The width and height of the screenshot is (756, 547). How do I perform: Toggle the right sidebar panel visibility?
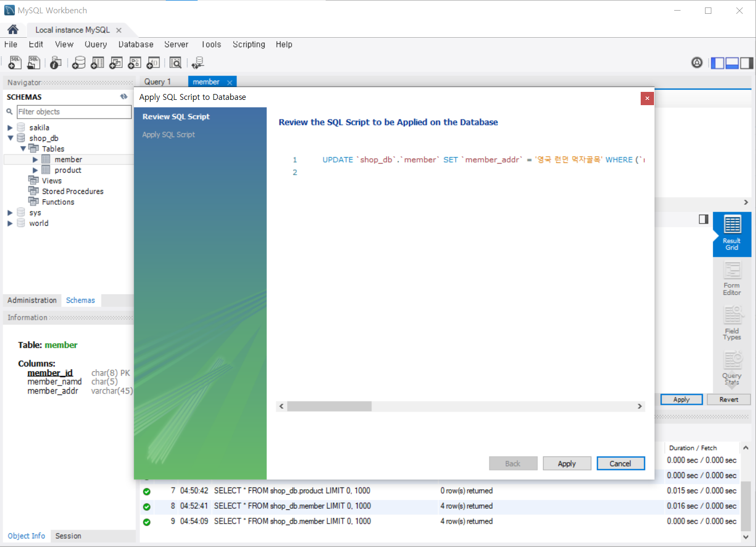tap(746, 63)
